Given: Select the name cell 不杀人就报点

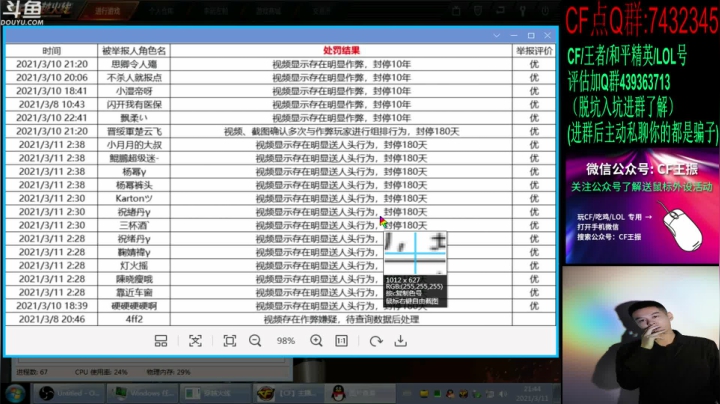Looking at the screenshot, I should (x=134, y=78).
